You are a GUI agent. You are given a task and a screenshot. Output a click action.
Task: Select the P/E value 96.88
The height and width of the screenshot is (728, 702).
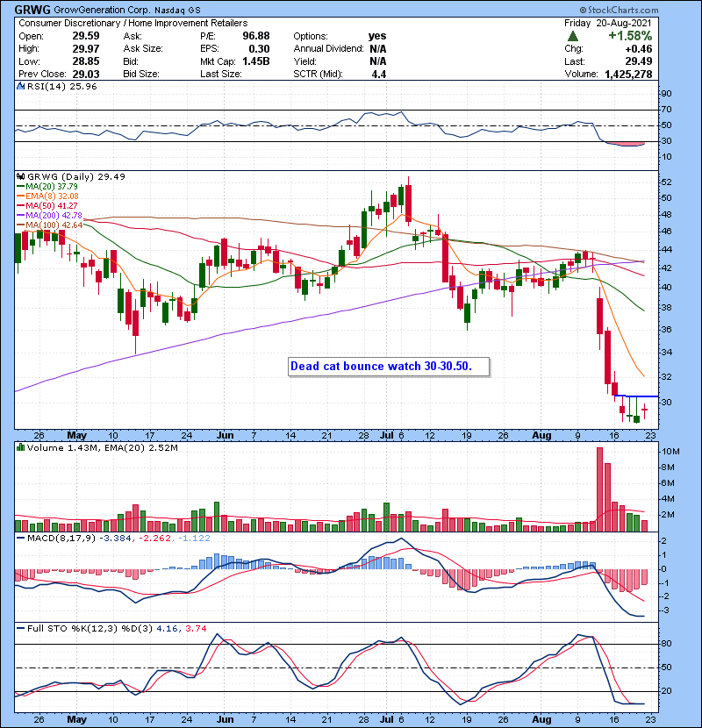[256, 36]
